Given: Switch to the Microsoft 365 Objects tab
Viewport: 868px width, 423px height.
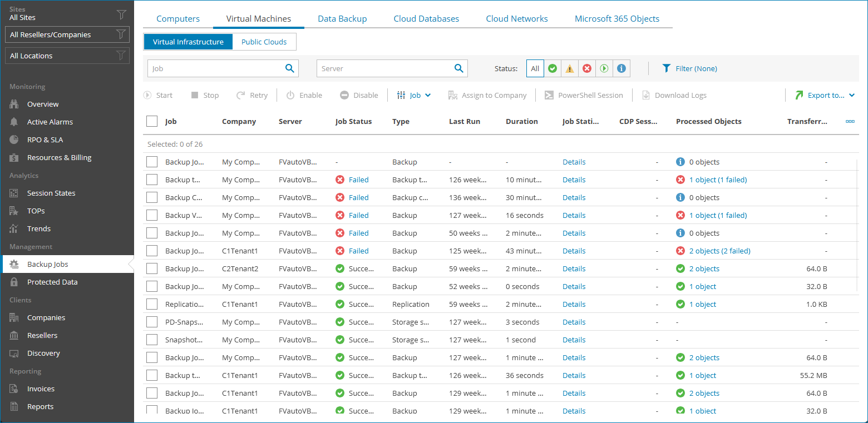Looking at the screenshot, I should pos(617,18).
